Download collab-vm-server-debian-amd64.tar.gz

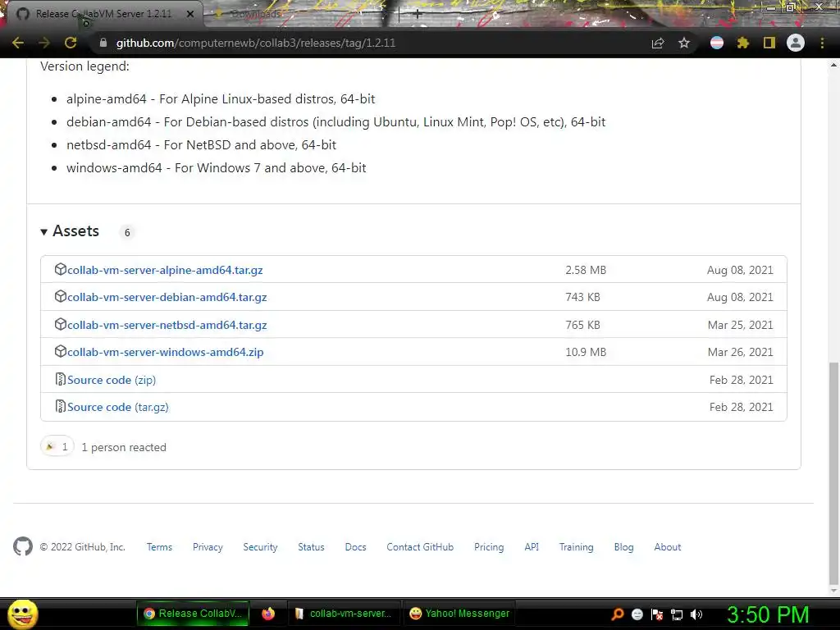[x=167, y=297]
